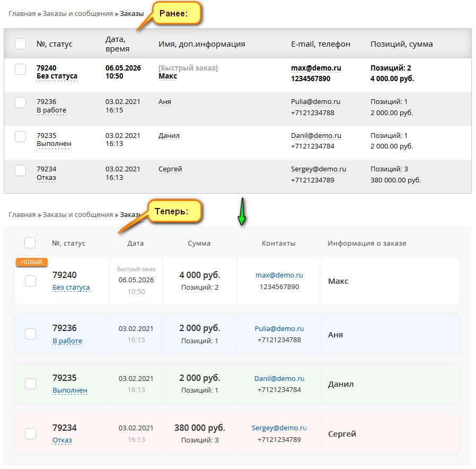Open the blue 'В работе' status link in Теперь list
The image size is (476, 469).
[x=67, y=341]
